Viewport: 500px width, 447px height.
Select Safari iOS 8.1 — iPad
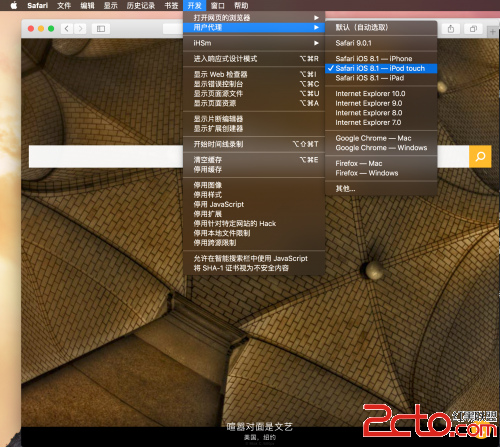(x=381, y=78)
